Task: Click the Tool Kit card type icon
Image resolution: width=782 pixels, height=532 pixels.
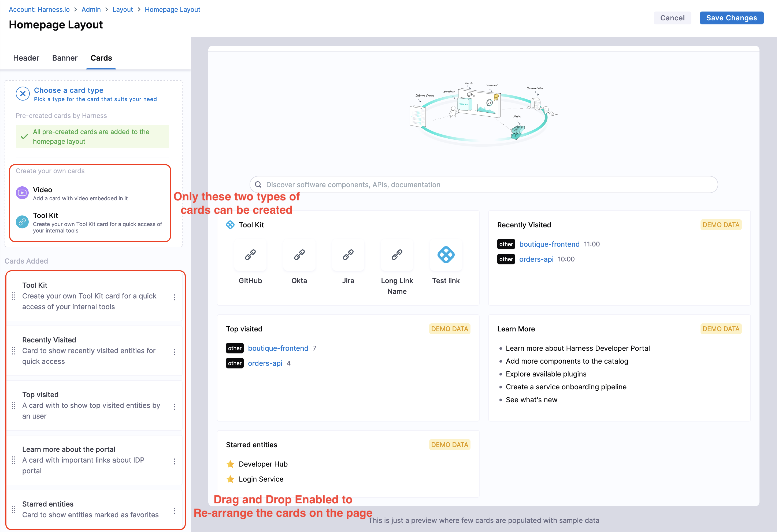Action: pos(22,222)
